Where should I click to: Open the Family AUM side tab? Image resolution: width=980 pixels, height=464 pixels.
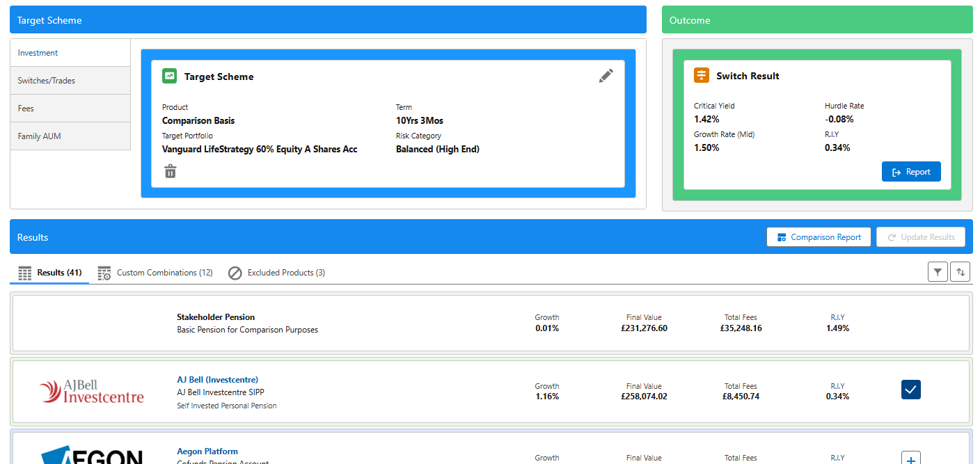70,136
